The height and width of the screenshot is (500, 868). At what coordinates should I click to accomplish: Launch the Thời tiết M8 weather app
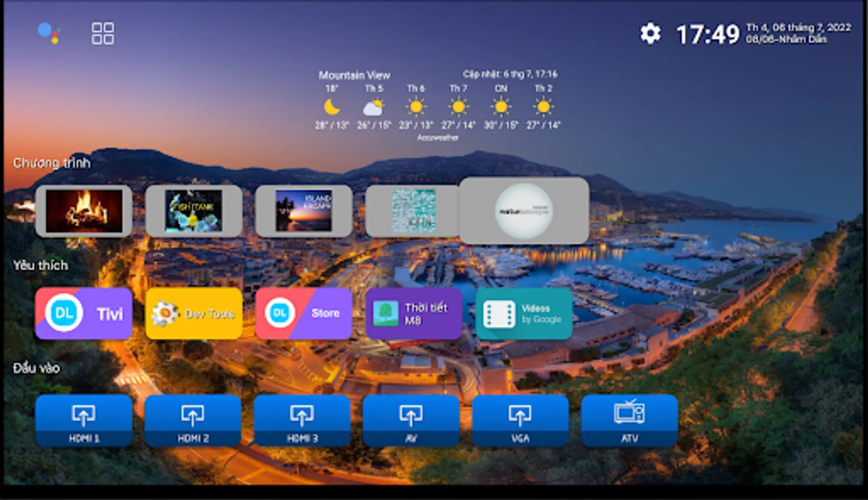click(413, 313)
